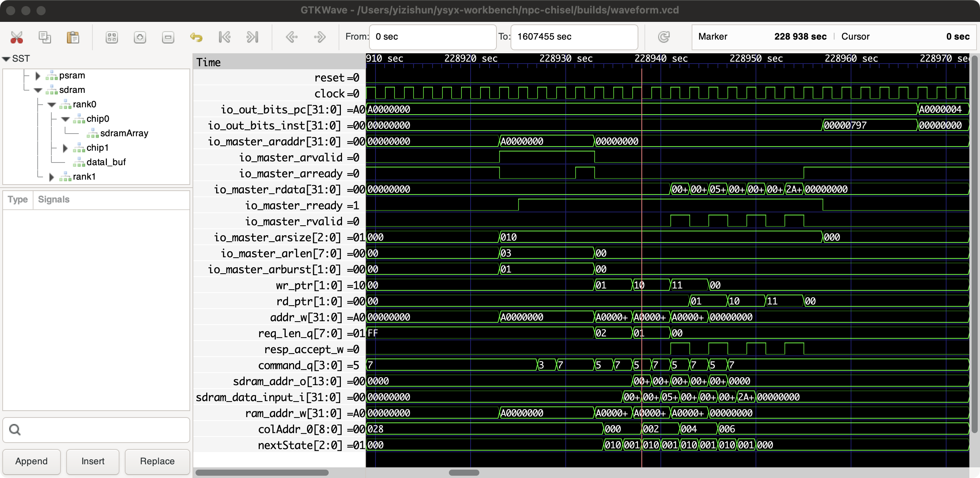Image resolution: width=980 pixels, height=478 pixels.
Task: Select io_master_arvalid signal
Action: click(x=279, y=158)
